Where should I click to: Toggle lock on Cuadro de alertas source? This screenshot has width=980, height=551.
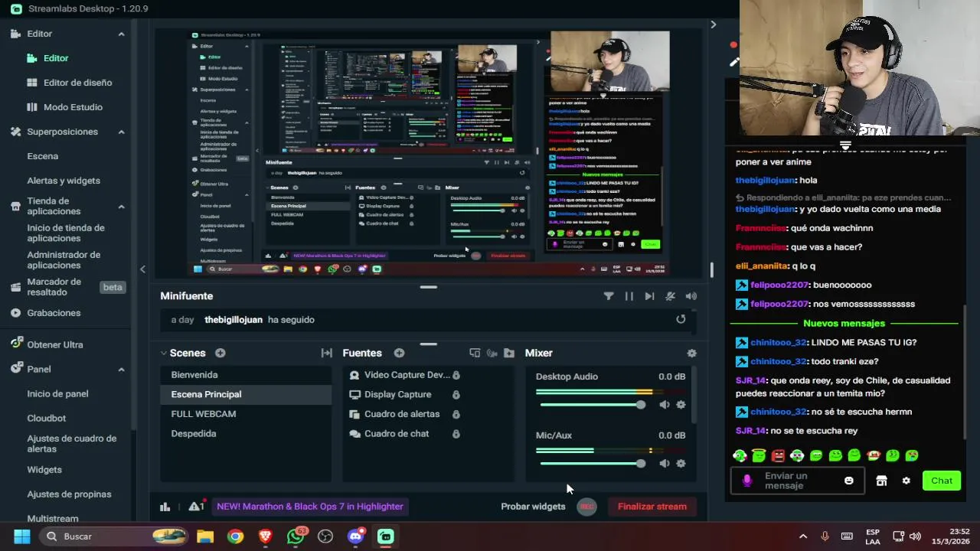pyautogui.click(x=456, y=414)
